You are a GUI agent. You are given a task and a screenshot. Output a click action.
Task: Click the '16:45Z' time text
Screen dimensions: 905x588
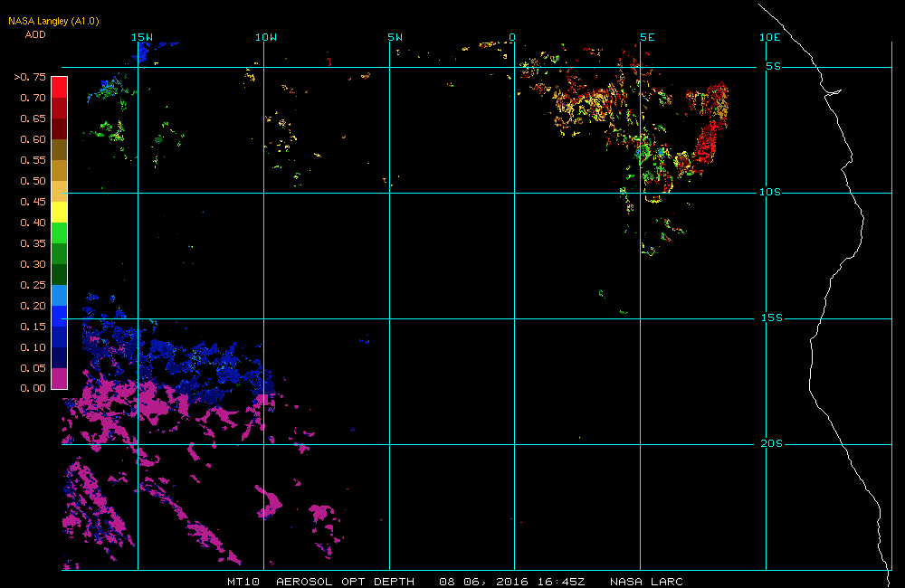561,582
